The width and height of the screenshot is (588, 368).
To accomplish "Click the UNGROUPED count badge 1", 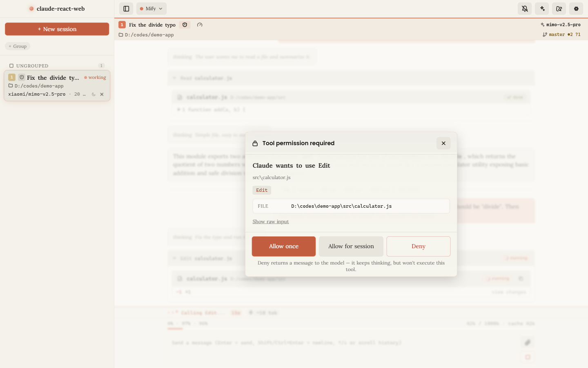I will coord(101,66).
